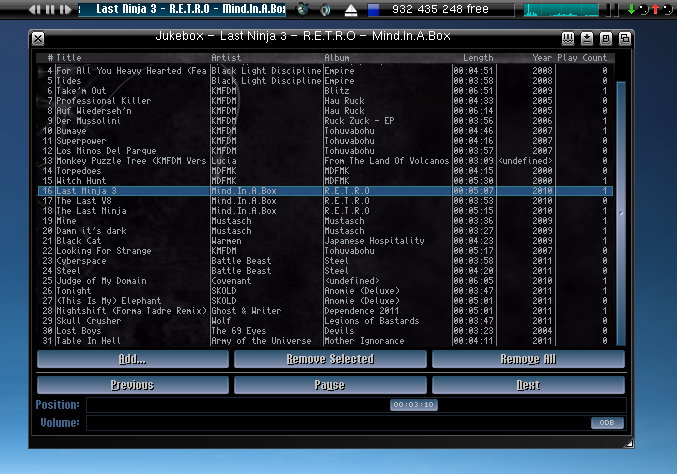The height and width of the screenshot is (474, 677).
Task: Select track 7 "Professional Killer"
Action: 325,101
